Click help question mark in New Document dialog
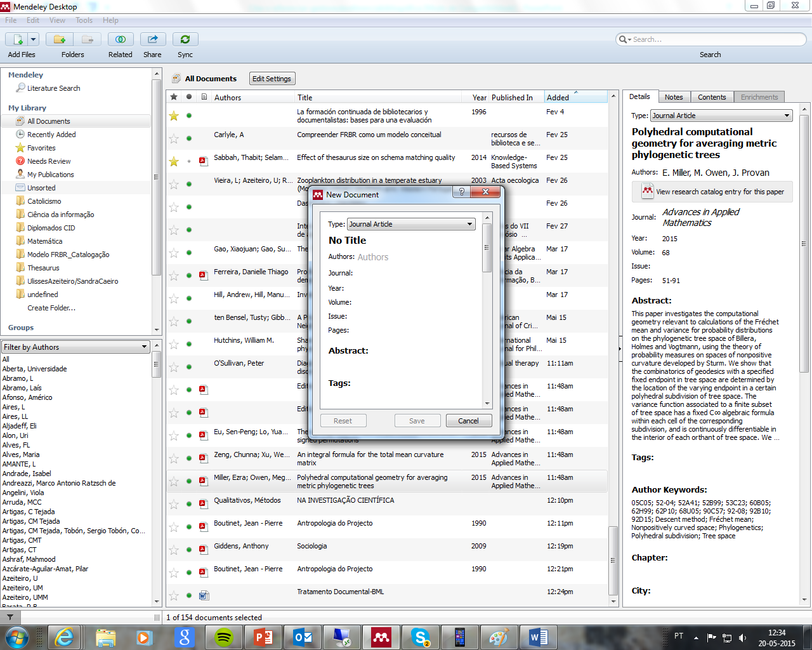The height and width of the screenshot is (650, 812). coord(462,192)
